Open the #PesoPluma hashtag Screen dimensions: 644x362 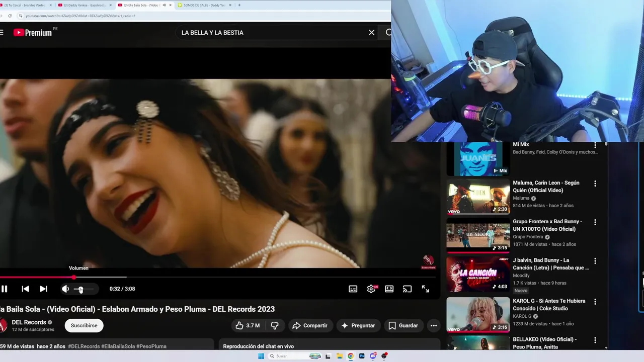151,346
